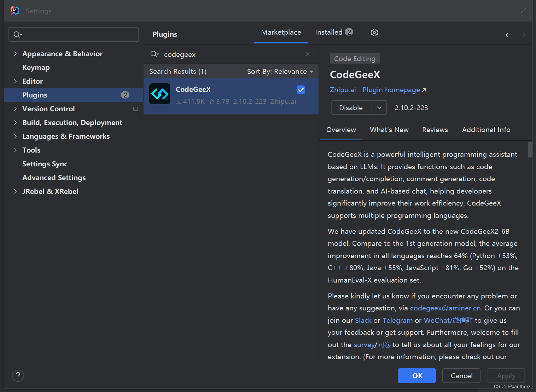Click the Version Control project-level icon
536x392 pixels.
pyautogui.click(x=135, y=109)
